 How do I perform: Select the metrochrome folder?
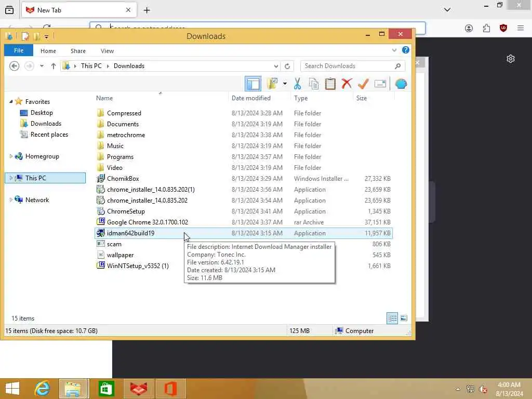coord(126,135)
